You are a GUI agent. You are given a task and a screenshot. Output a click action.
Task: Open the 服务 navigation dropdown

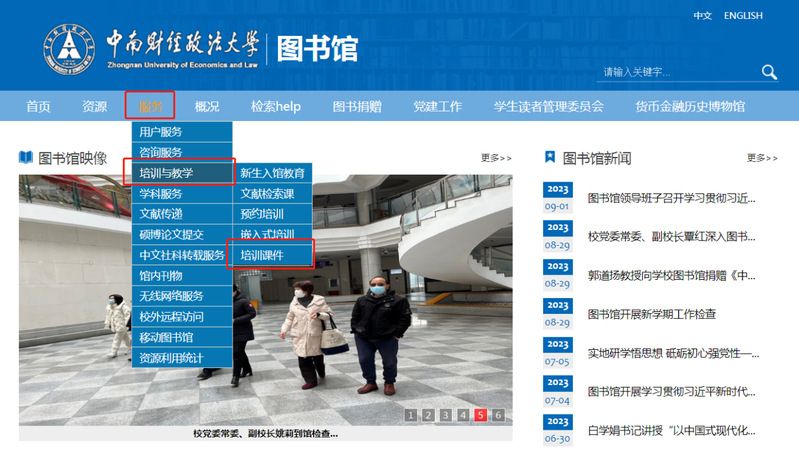[x=151, y=106]
